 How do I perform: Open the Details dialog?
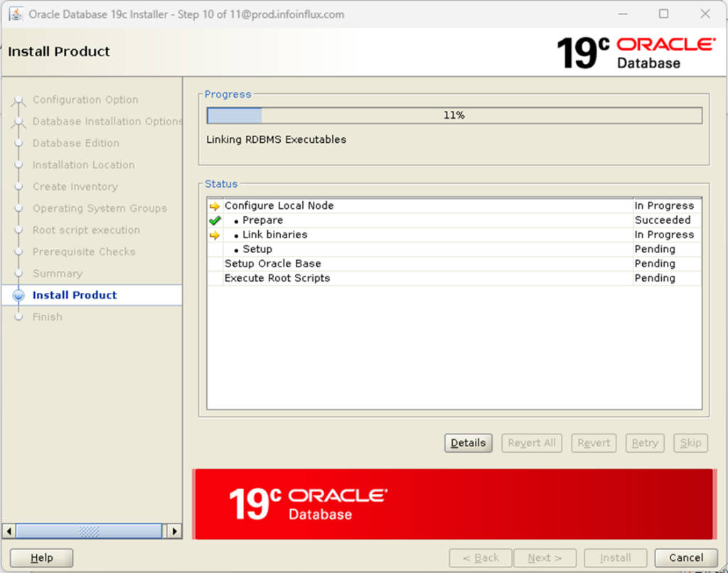(x=468, y=443)
